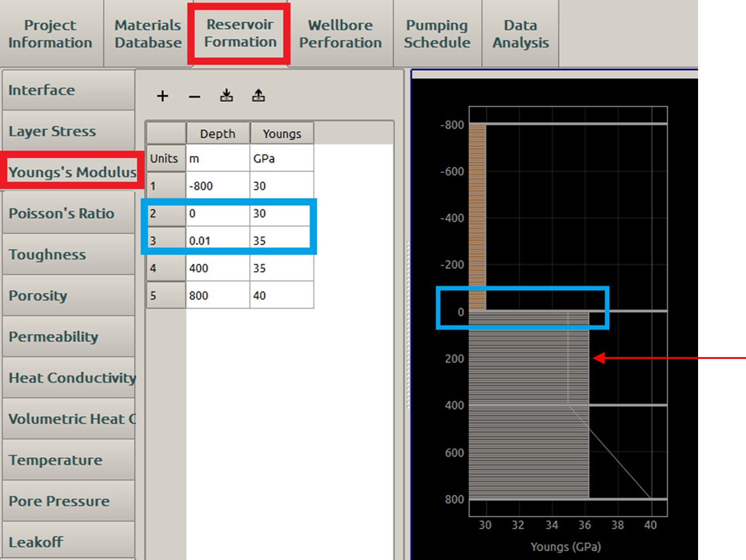Screen dimensions: 746x560
Task: Open the Wellbore Perforation tab
Action: [x=341, y=34]
